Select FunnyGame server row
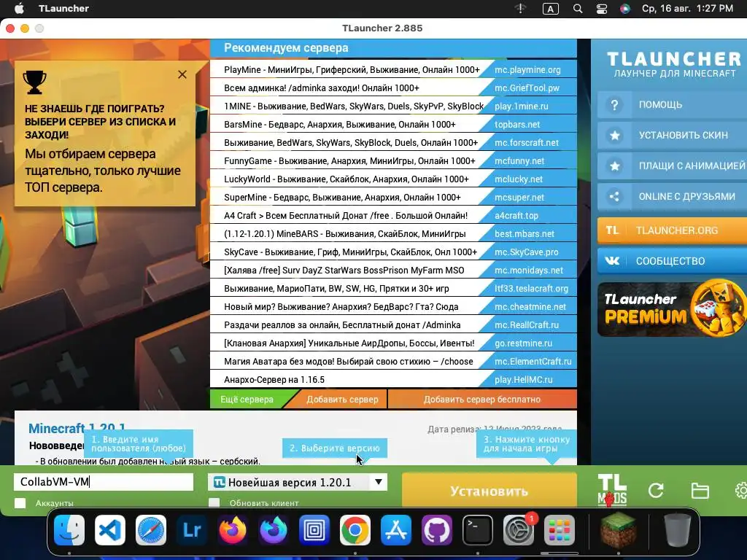 tap(393, 160)
